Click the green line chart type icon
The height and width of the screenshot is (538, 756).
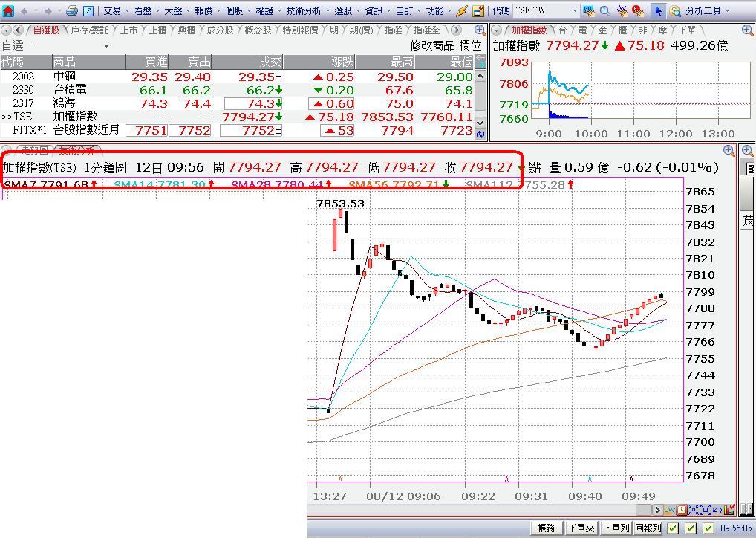pyautogui.click(x=670, y=510)
